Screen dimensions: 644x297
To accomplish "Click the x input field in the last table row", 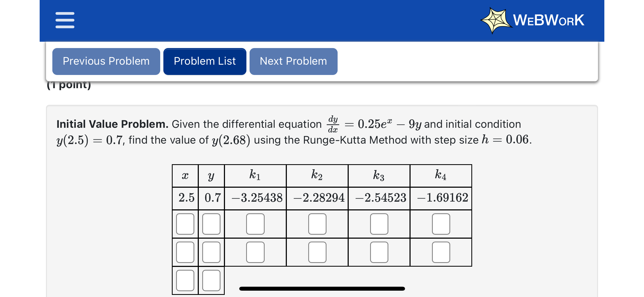I will tap(185, 281).
